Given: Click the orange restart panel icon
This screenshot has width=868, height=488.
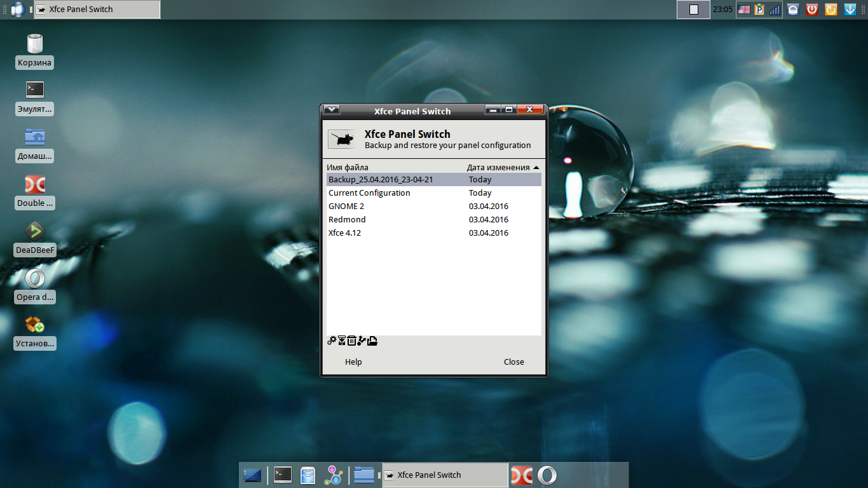Looking at the screenshot, I should coord(831,10).
